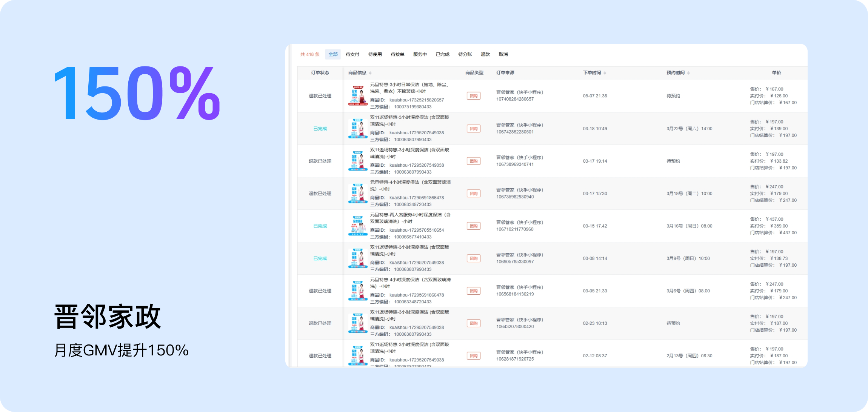The width and height of the screenshot is (868, 412).
Task: Click the 订单状态 column header
Action: (x=320, y=73)
